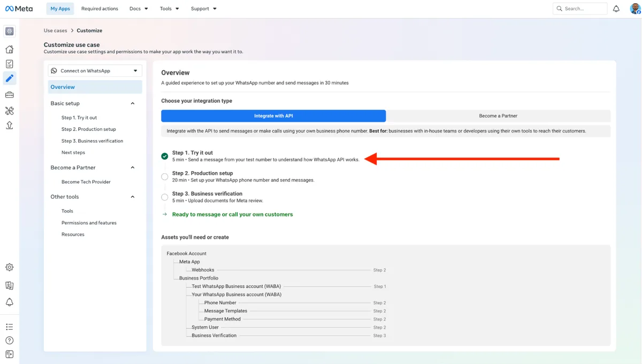Click Step 3. Business verification heading
Image resolution: width=642 pixels, height=364 pixels.
(x=208, y=193)
